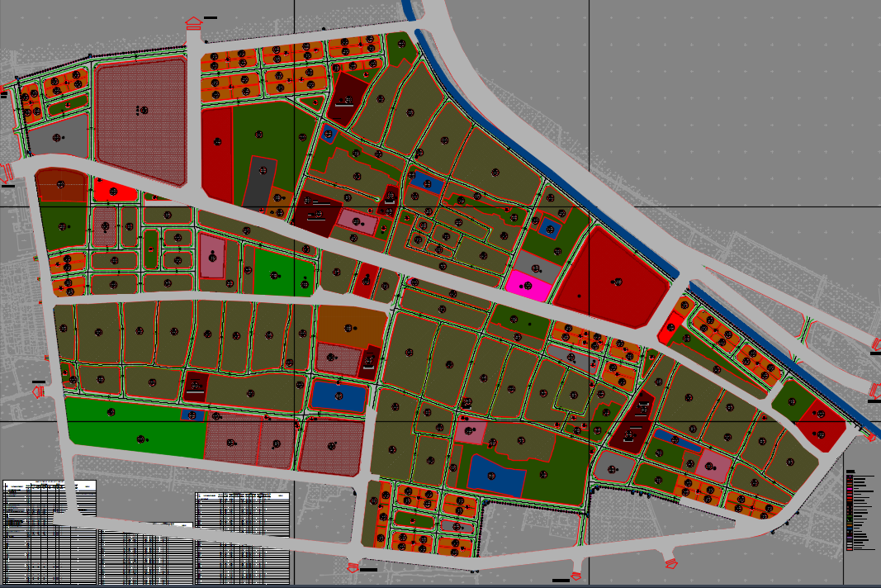Select the leftmost land-use statistics table
881x588 pixels.
(50, 533)
